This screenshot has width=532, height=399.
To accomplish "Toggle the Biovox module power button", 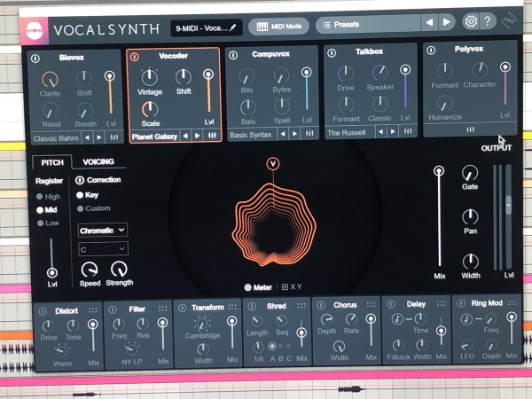I will tap(35, 59).
